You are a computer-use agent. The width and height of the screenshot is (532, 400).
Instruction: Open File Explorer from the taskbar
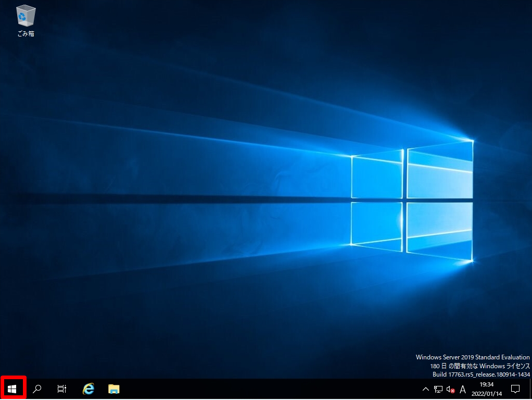[113, 389]
